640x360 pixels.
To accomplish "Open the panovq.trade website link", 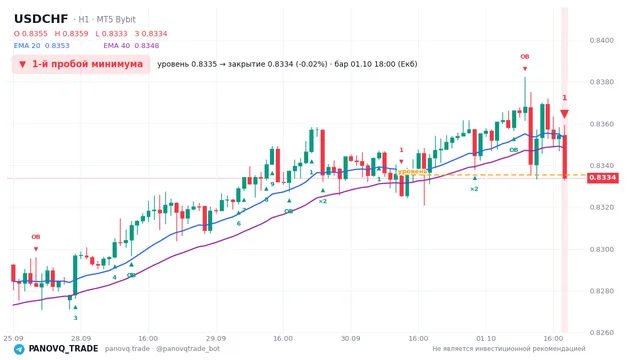I will 127,349.
